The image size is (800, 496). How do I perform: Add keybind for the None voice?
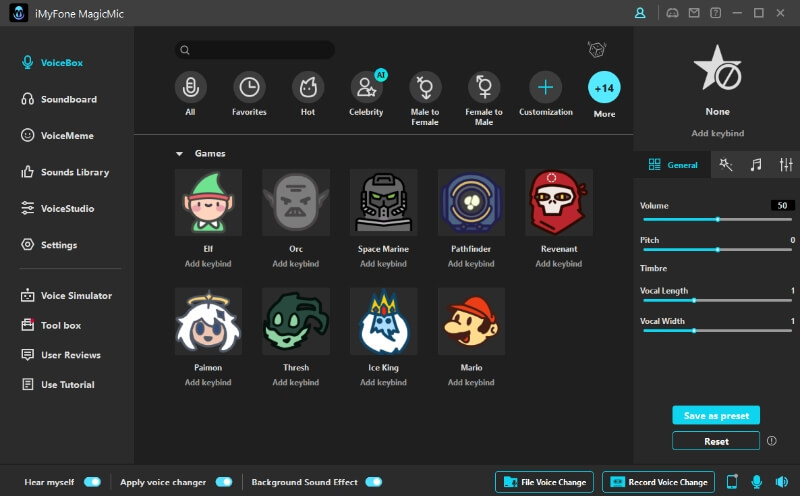tap(717, 133)
